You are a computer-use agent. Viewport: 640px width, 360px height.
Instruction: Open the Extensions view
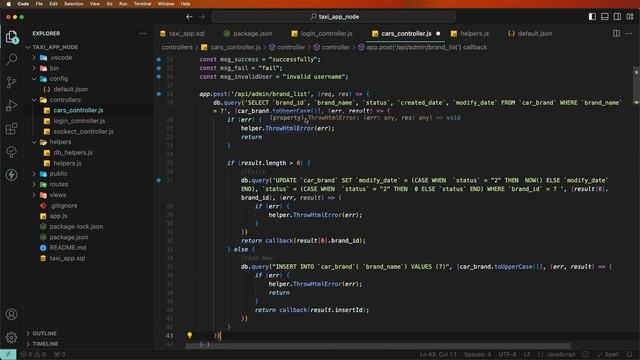11,129
